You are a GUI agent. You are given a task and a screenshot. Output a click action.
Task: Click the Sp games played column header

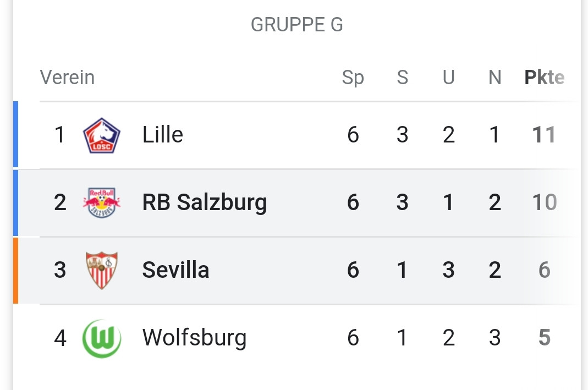(x=353, y=78)
